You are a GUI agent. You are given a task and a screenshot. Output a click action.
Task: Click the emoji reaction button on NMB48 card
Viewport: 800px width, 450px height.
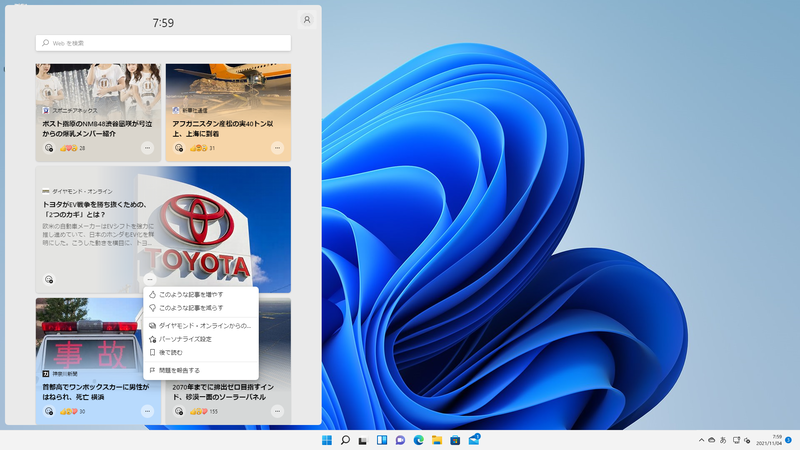pyautogui.click(x=49, y=148)
